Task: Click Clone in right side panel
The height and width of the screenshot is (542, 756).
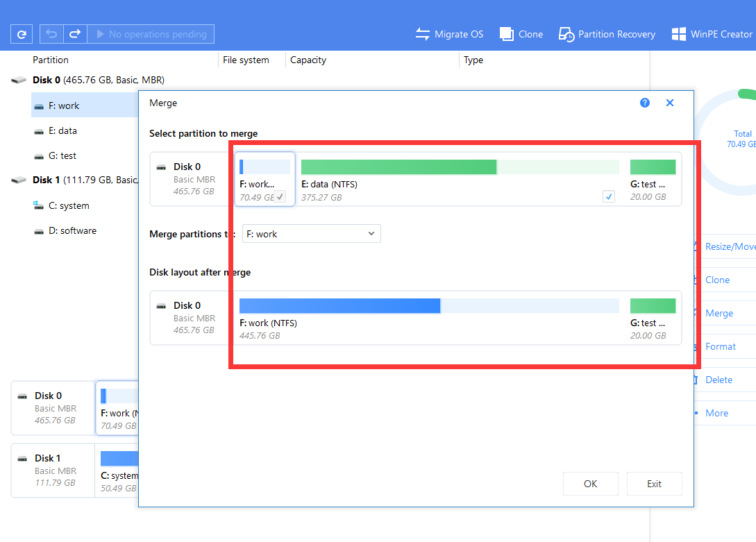Action: click(717, 280)
